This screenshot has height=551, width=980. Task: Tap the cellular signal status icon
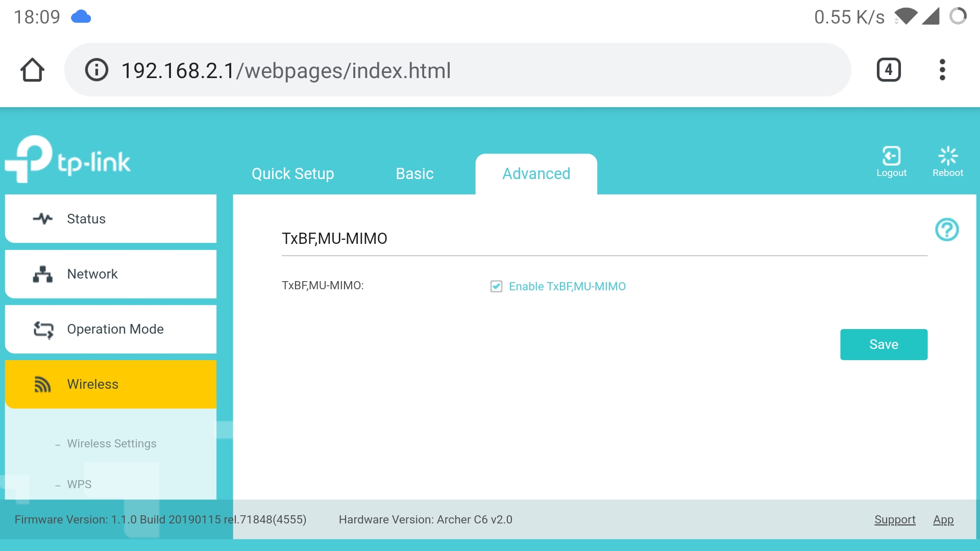point(931,16)
